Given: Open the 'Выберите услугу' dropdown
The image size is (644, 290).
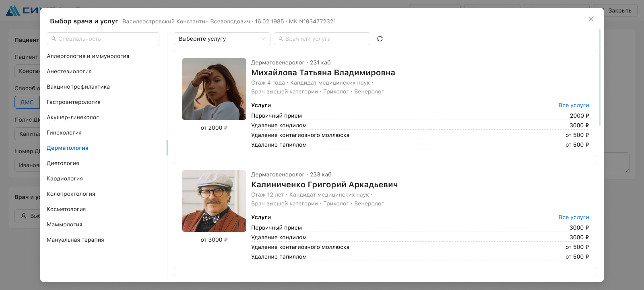Looking at the screenshot, I should click(x=222, y=39).
